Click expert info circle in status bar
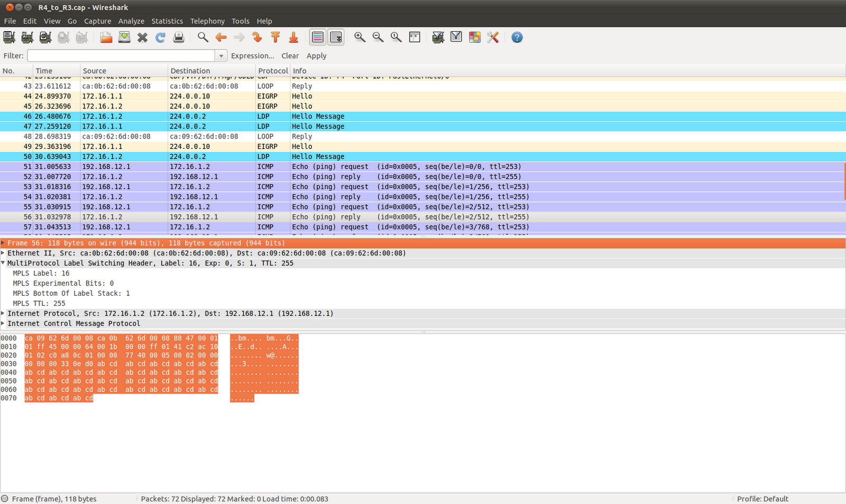 (x=5, y=499)
